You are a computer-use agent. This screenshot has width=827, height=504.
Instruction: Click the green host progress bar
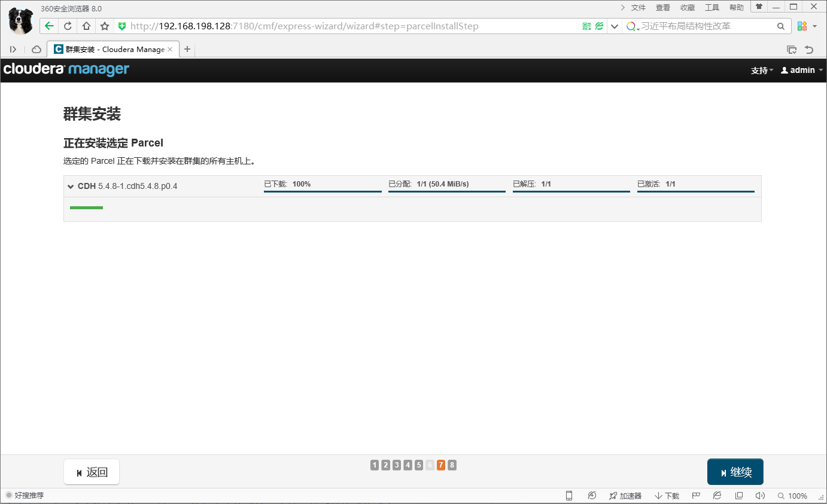coord(86,207)
